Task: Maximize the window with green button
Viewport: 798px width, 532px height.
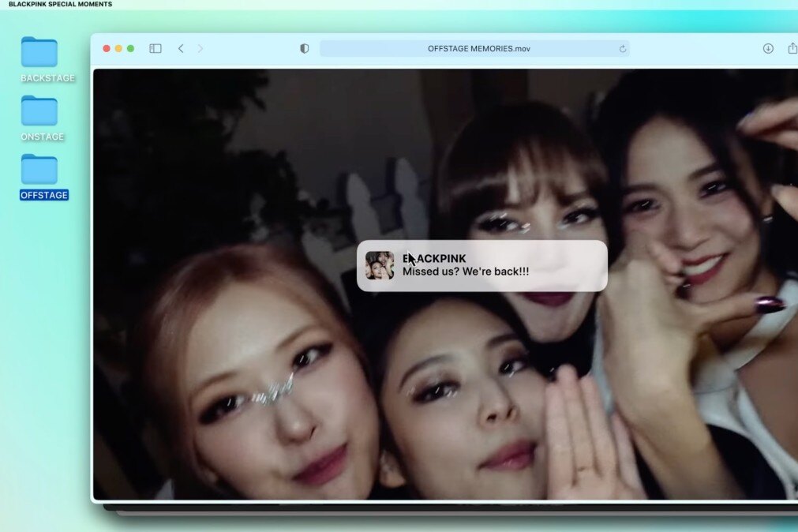Action: tap(131, 48)
